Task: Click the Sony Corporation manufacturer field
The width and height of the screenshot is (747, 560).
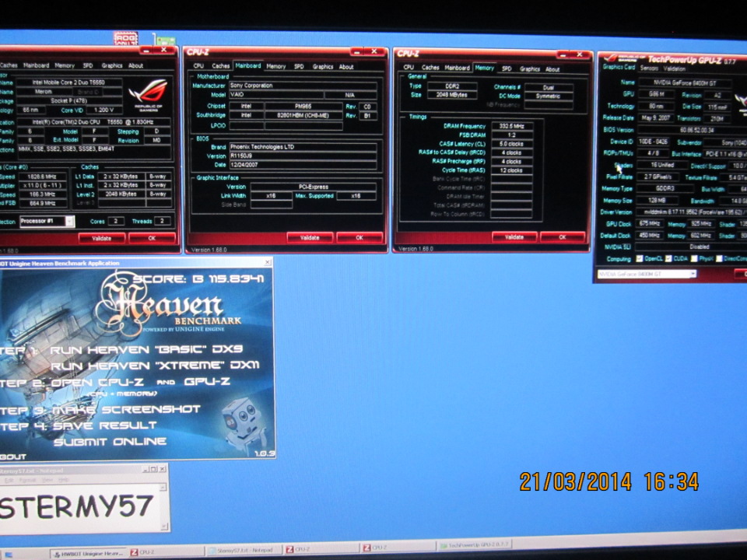Action: point(303,86)
